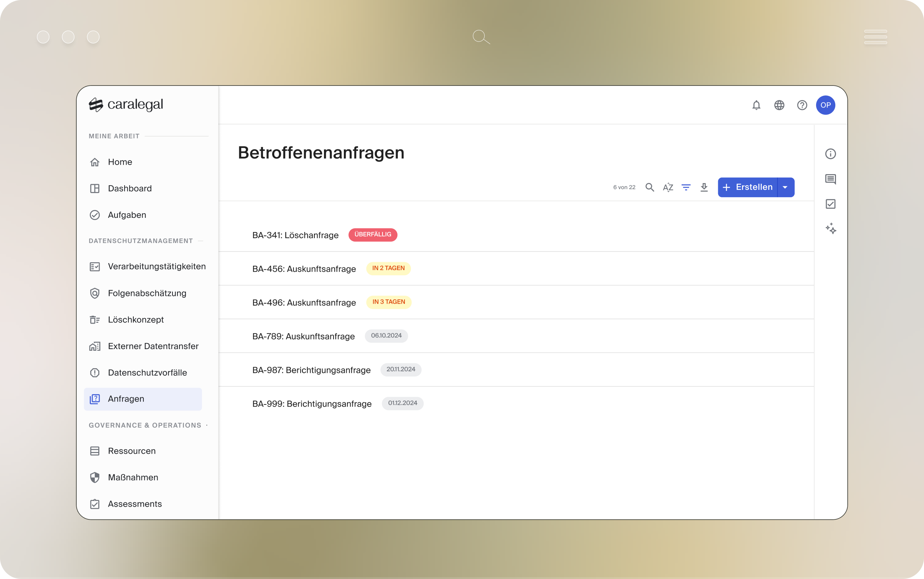Select Anfragen in the sidebar
The height and width of the screenshot is (579, 924).
pos(126,399)
